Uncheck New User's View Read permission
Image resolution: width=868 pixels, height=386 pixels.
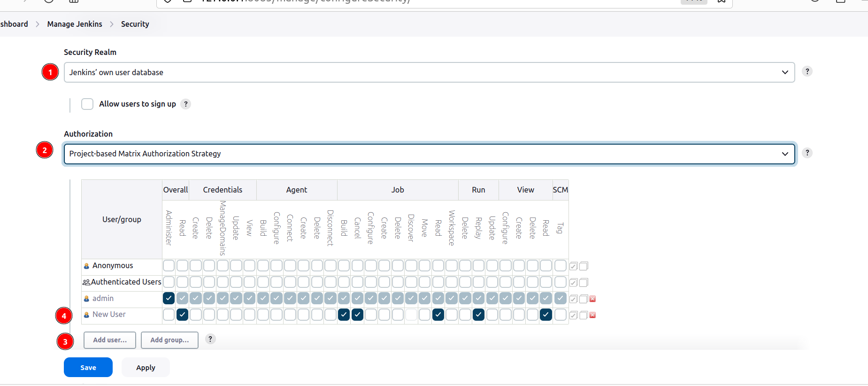(x=545, y=315)
